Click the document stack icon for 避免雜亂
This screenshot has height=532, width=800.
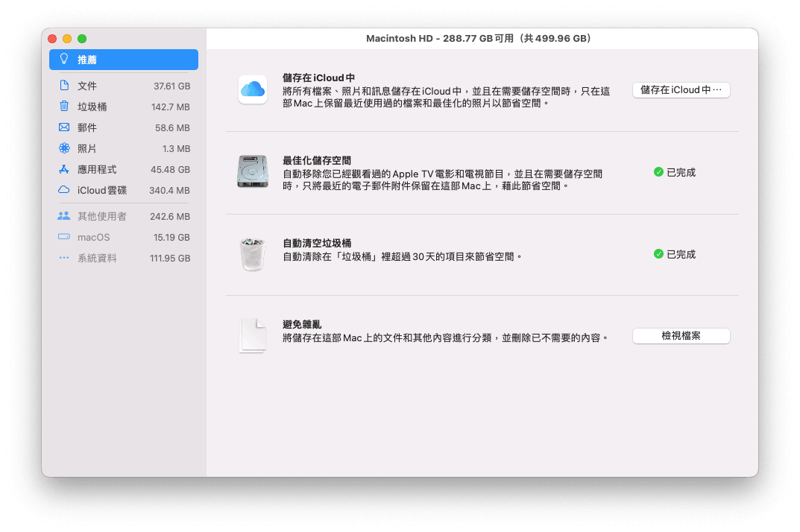[252, 336]
